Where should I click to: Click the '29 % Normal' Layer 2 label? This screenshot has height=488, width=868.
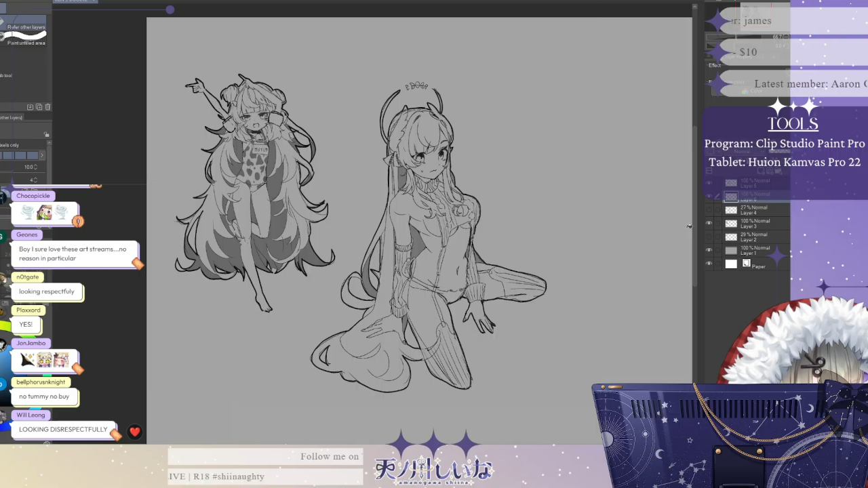click(x=755, y=235)
